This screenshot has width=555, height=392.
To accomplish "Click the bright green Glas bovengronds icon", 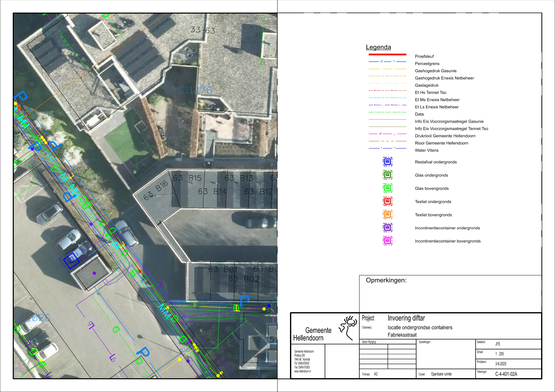I will tap(387, 188).
